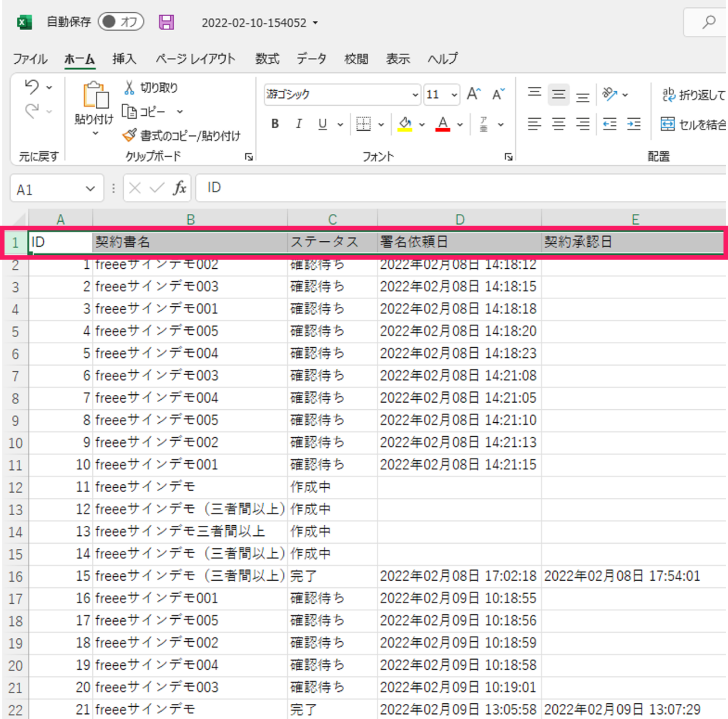Click 切り取り cut button
This screenshot has height=719, width=728.
click(150, 87)
